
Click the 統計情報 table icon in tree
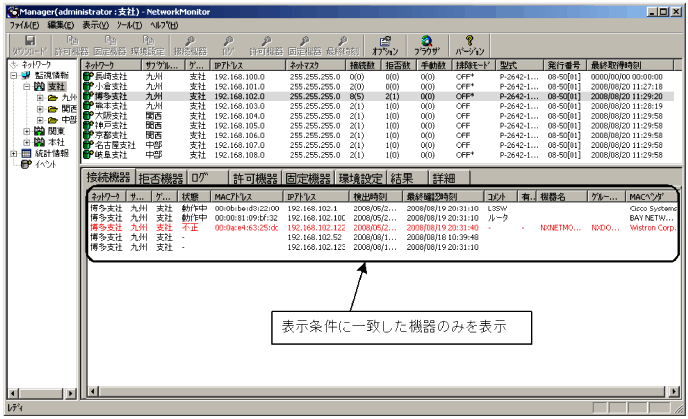[x=26, y=153]
